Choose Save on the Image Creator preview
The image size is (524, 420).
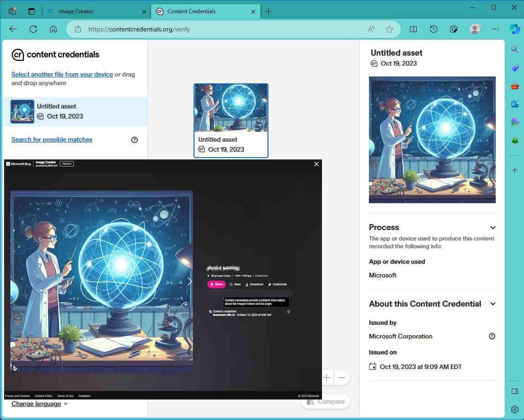coord(236,284)
